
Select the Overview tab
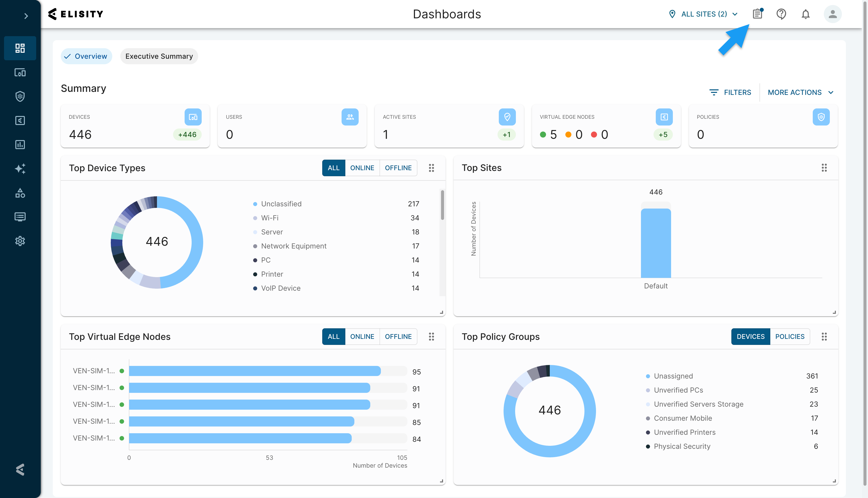click(86, 56)
